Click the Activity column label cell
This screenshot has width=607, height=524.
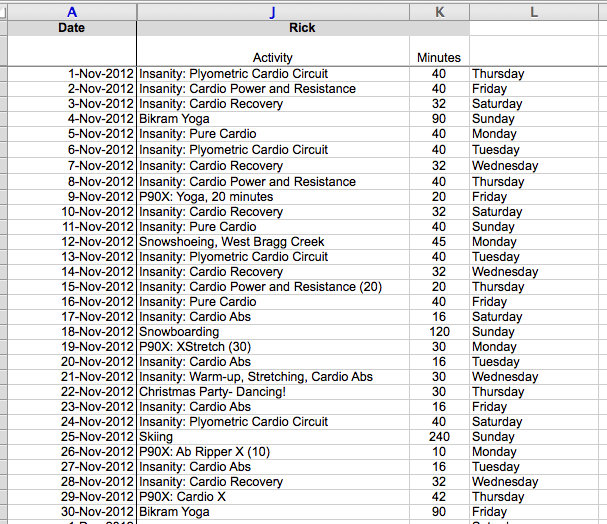[272, 58]
